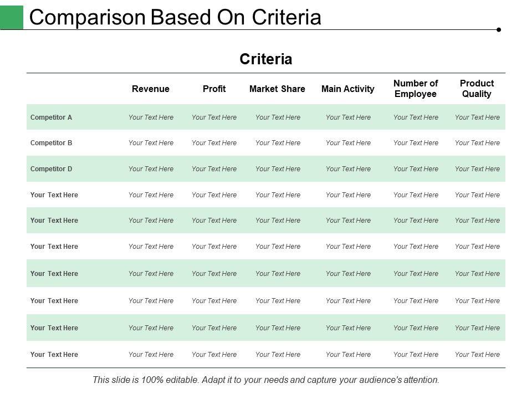Click the green square beside the title
The height and width of the screenshot is (399, 532).
12,17
